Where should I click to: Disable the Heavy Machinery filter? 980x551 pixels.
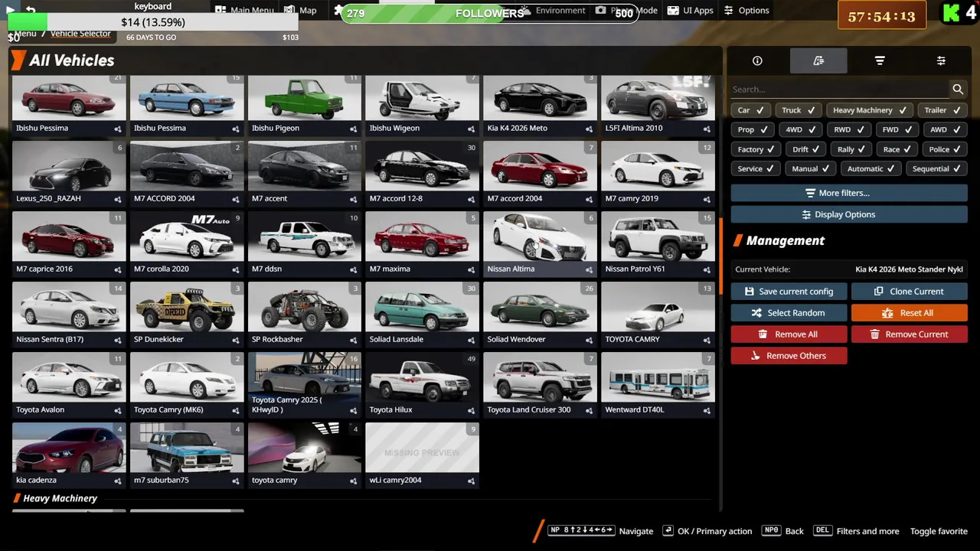(870, 110)
